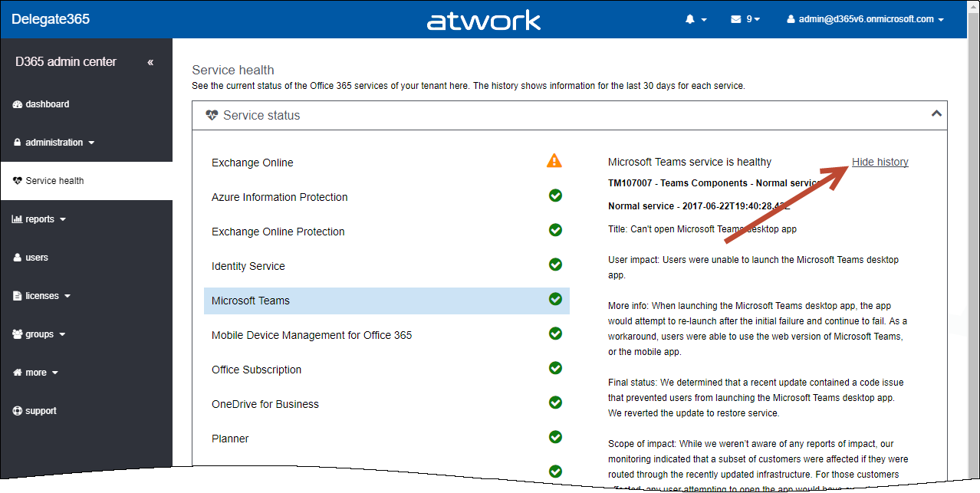
Task: Click the green check for Microsoft Teams
Action: point(556,299)
